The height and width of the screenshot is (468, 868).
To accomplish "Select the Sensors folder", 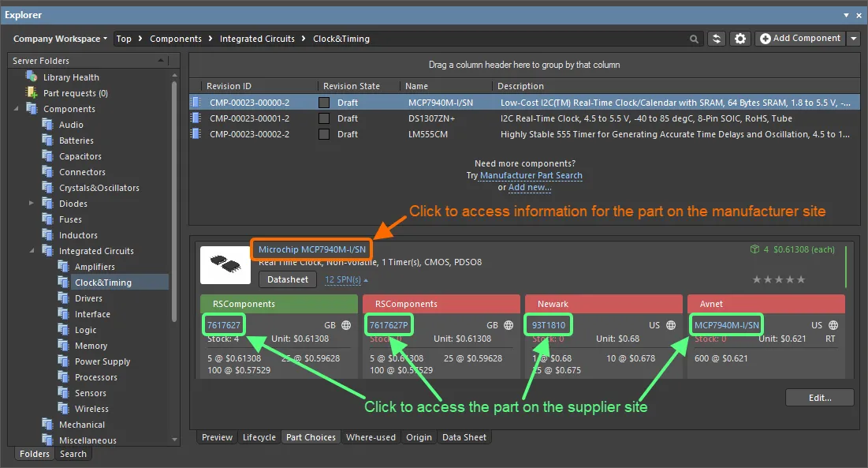I will [x=90, y=393].
